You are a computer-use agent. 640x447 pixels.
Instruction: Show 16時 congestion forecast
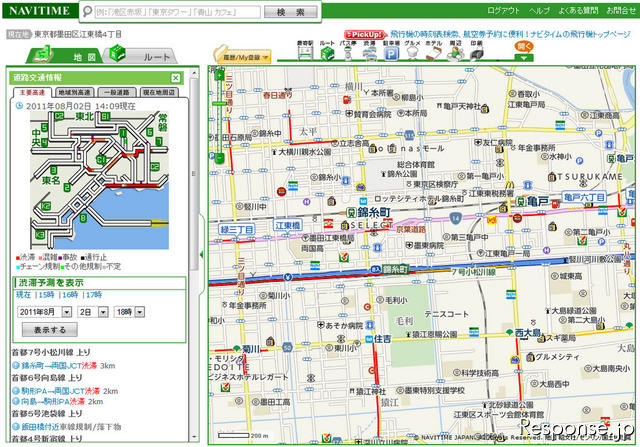(70, 295)
